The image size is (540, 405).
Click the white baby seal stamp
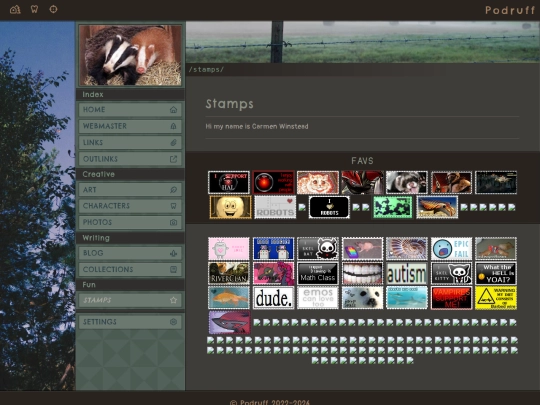[x=362, y=298]
